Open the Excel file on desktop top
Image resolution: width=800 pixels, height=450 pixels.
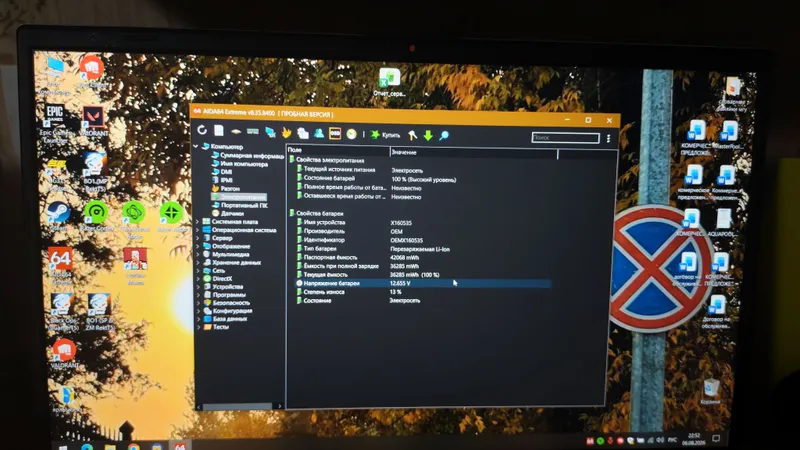pyautogui.click(x=389, y=82)
